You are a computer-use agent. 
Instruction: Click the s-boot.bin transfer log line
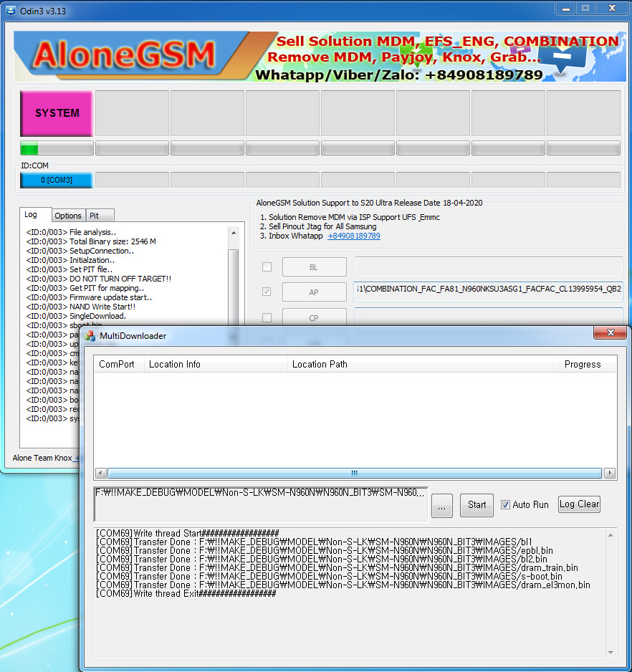click(x=329, y=577)
